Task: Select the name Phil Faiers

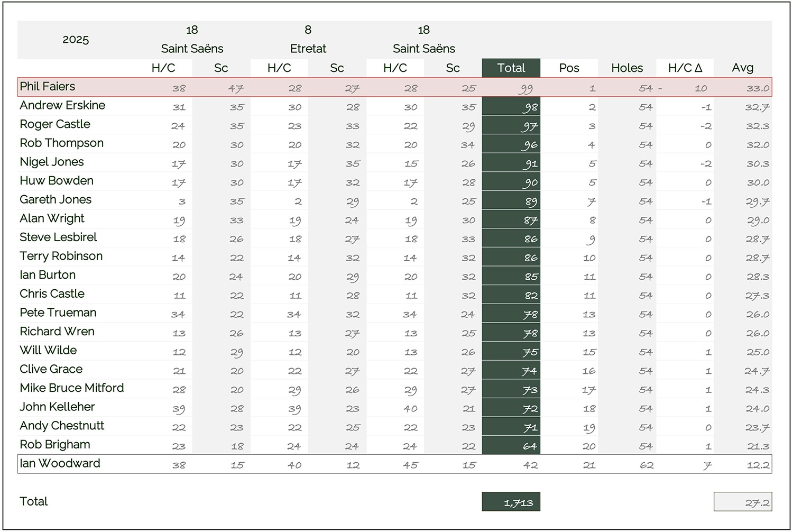Action: click(x=48, y=86)
